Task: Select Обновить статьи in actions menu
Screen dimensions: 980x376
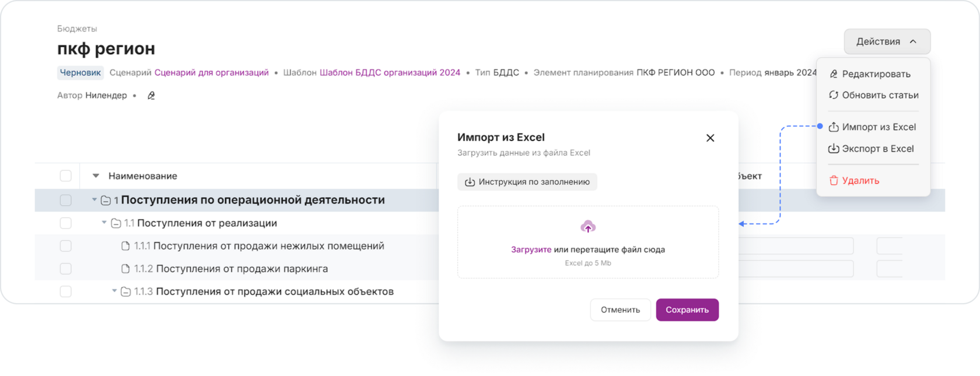Action: point(873,95)
